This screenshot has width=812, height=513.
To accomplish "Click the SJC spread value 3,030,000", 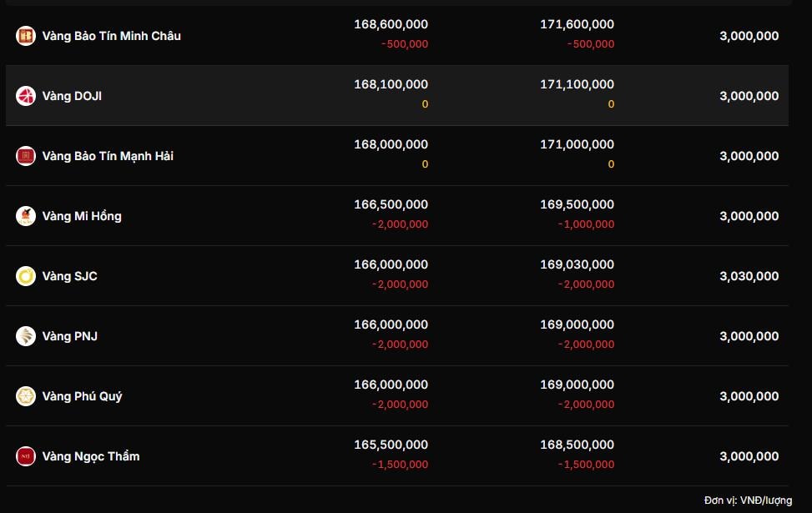I will pyautogui.click(x=749, y=276).
